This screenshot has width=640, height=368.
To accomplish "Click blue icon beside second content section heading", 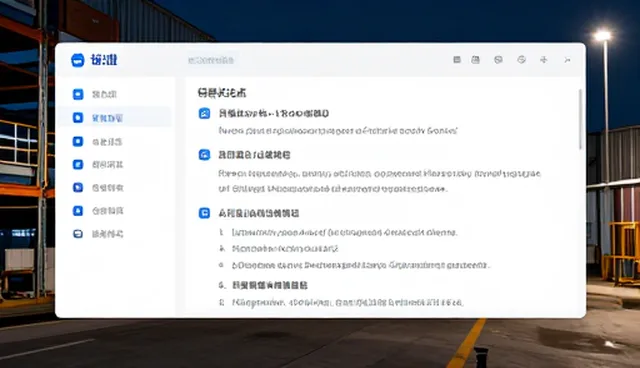I will (204, 155).
